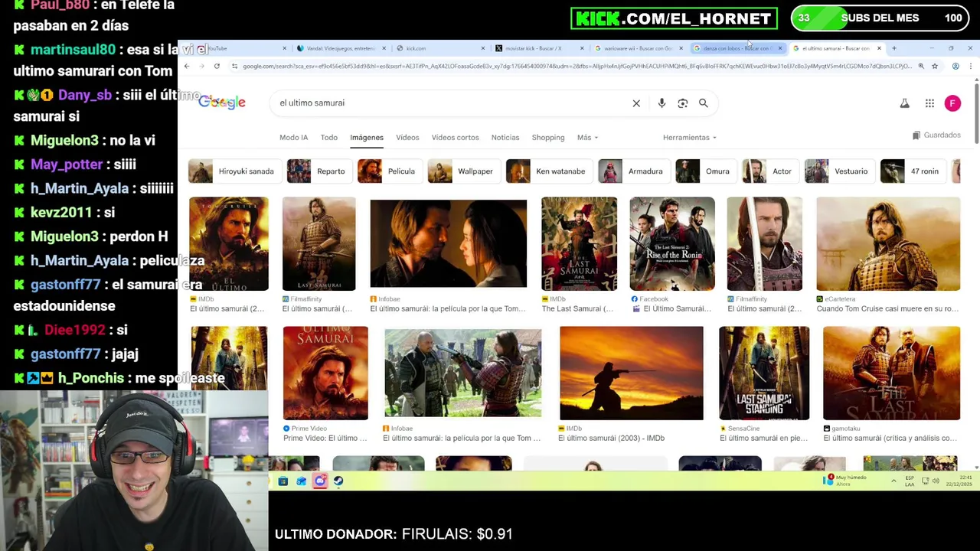
Task: Open gamotaku 'The Last Samurai' image
Action: click(891, 373)
